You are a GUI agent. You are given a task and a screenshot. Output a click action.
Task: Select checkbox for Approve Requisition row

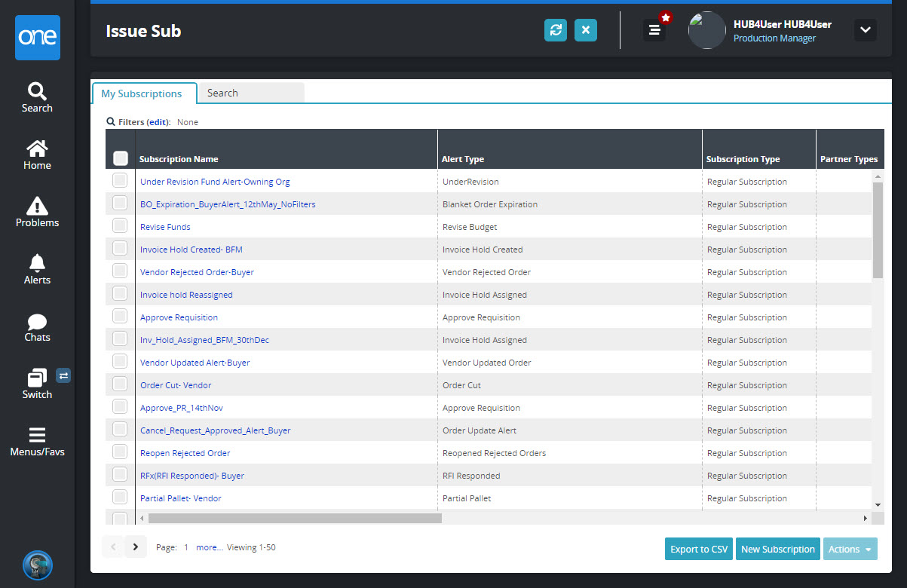(x=120, y=317)
